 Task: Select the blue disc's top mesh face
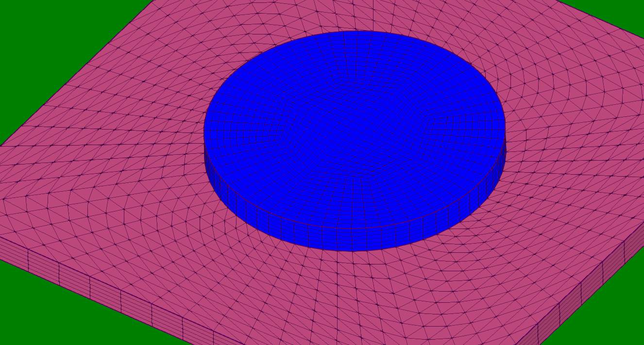(x=355, y=129)
